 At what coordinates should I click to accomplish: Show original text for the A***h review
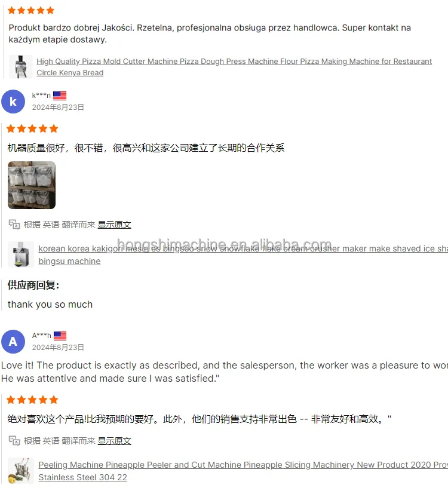pyautogui.click(x=114, y=441)
